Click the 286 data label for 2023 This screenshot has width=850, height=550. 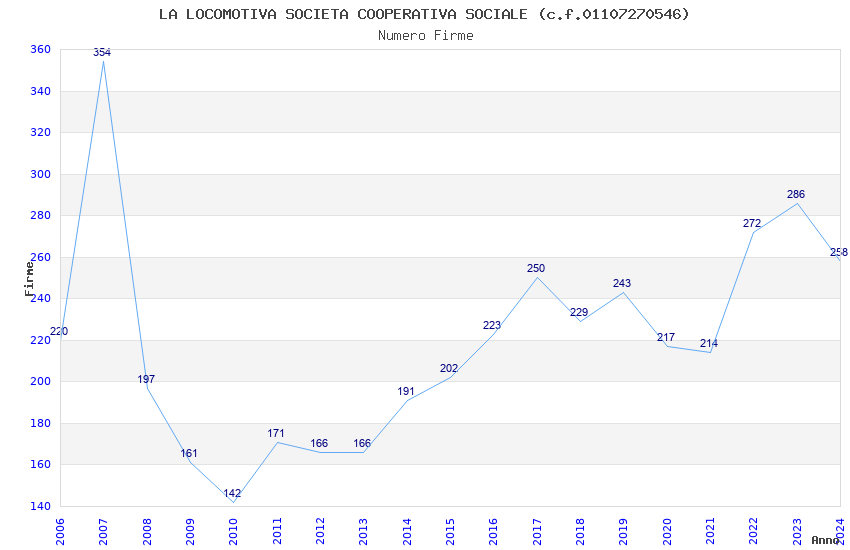tap(796, 194)
